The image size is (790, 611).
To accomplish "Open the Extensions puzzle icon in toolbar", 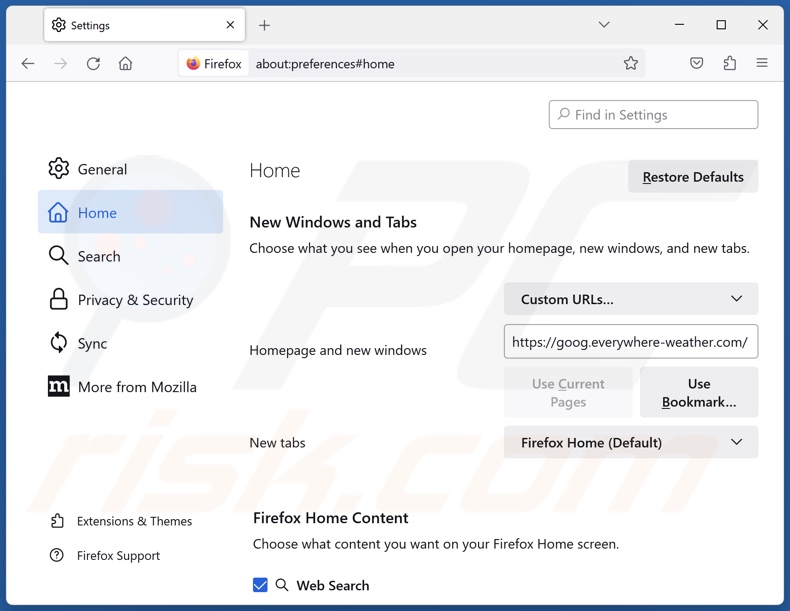I will [x=730, y=63].
